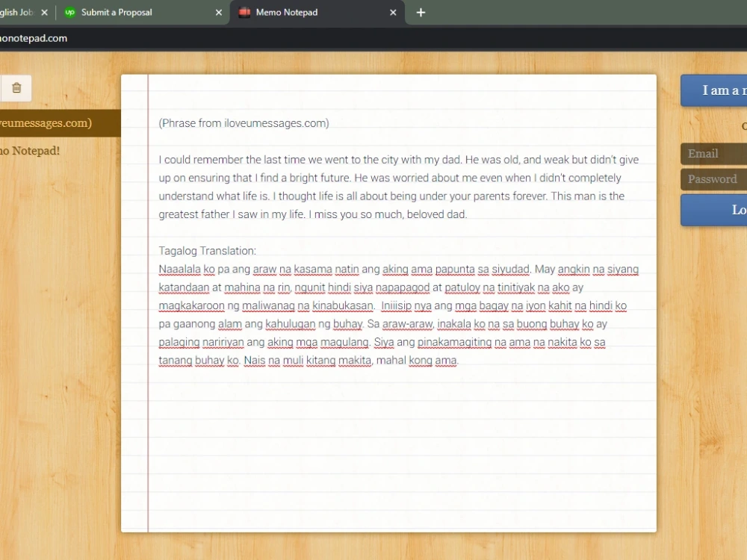
Task: Click the blue 'I am a' button
Action: pyautogui.click(x=713, y=90)
